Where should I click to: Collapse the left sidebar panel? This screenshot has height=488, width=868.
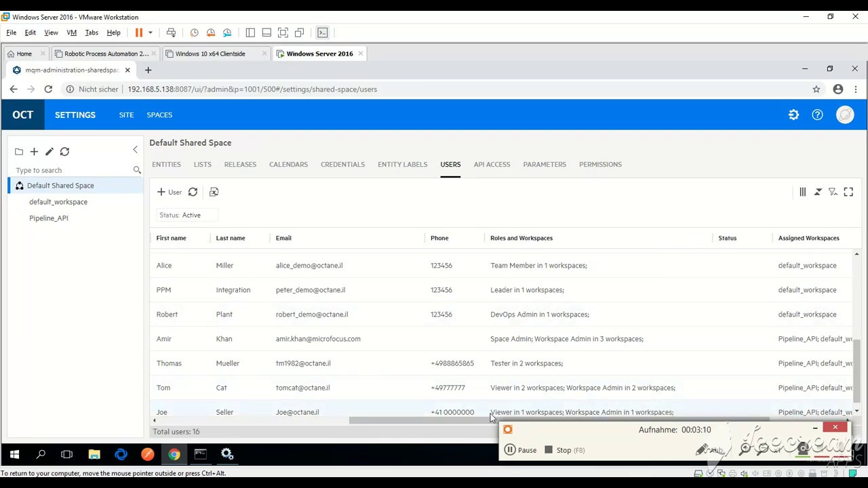(135, 150)
